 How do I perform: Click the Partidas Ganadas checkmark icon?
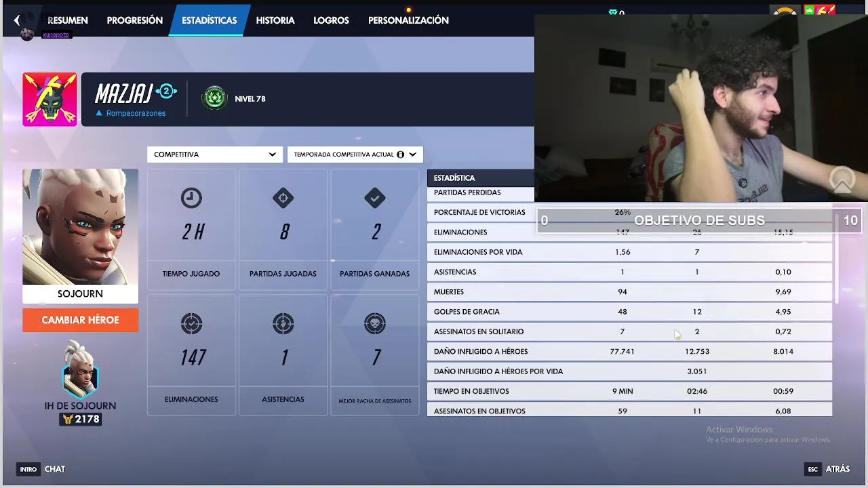point(374,198)
